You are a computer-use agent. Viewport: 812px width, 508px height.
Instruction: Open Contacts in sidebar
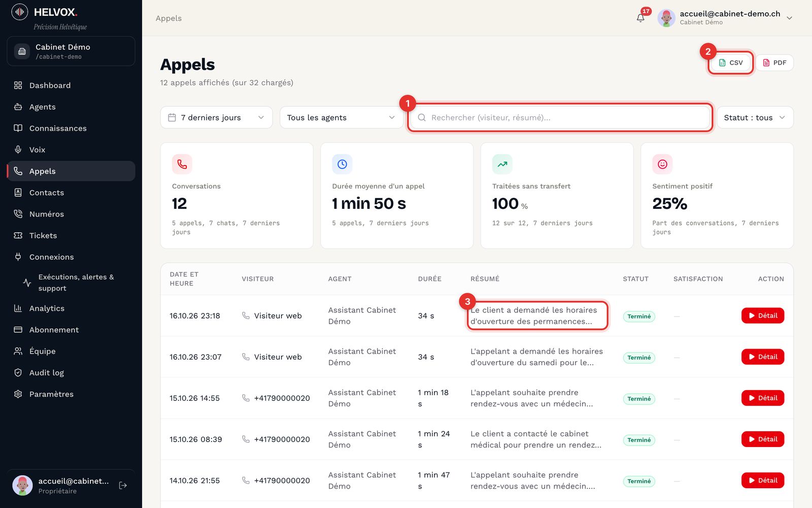[71, 193]
